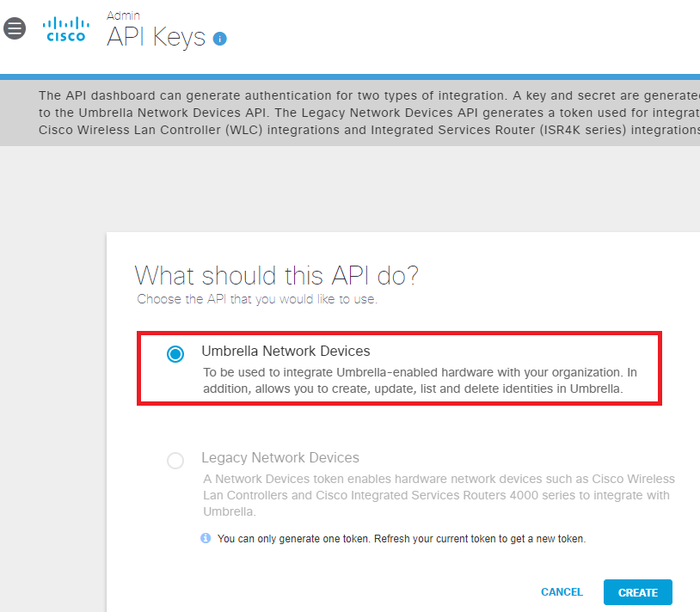Click the Umbrella Network Devices label
This screenshot has width=700, height=612.
[286, 351]
